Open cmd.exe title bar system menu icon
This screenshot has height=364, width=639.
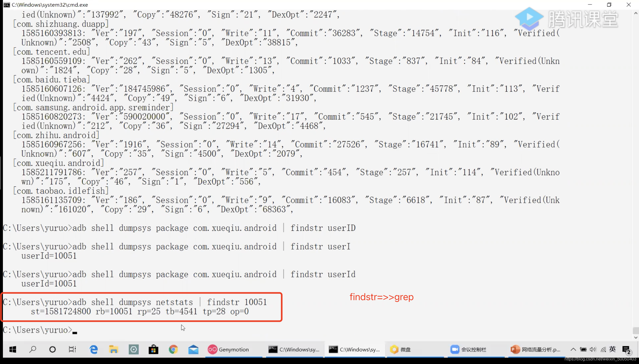pyautogui.click(x=7, y=5)
